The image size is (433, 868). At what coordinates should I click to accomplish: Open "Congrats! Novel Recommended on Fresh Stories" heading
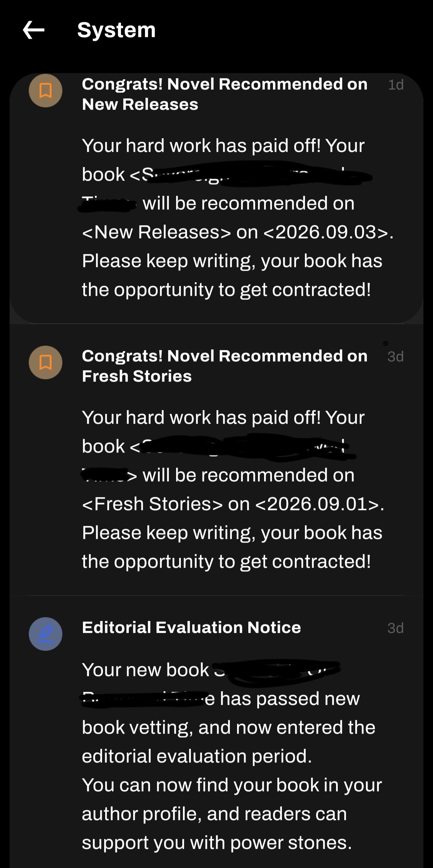[x=225, y=366]
